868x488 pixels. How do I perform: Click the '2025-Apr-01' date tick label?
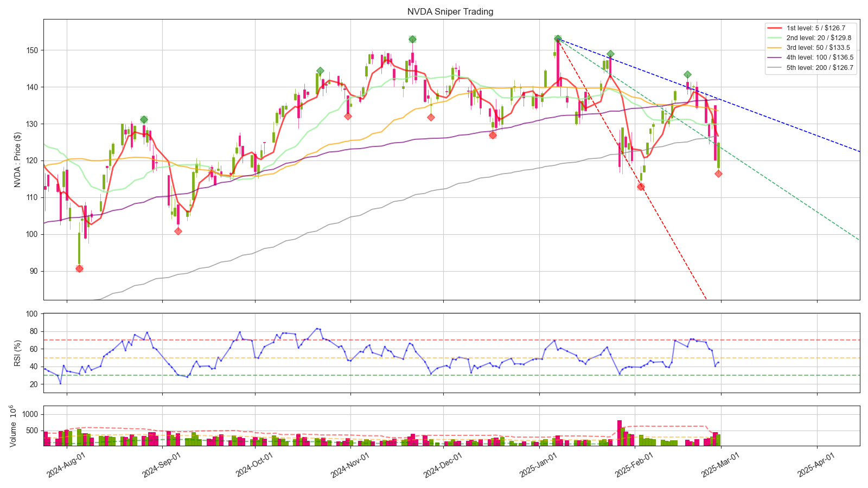click(x=816, y=465)
